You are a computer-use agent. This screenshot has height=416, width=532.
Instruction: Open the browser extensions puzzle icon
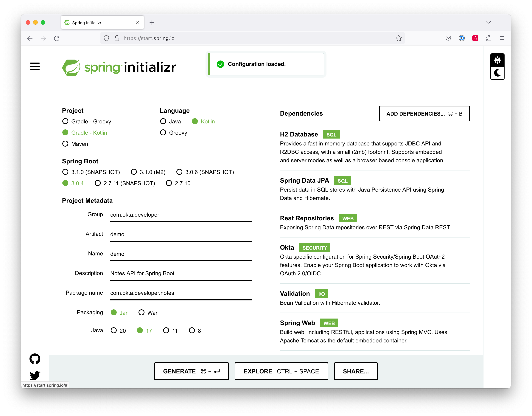tap(489, 38)
